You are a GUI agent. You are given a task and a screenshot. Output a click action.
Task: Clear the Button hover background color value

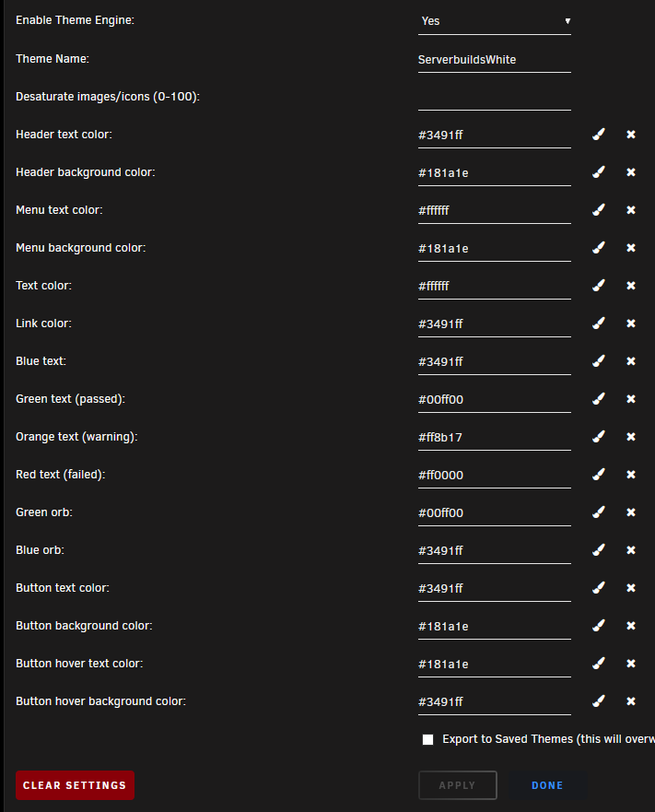point(631,701)
